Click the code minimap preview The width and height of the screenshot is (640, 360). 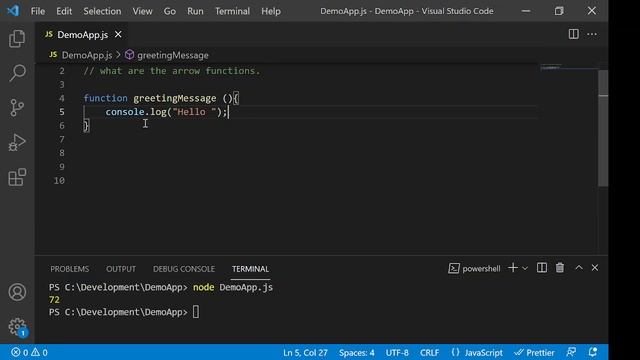(x=551, y=67)
